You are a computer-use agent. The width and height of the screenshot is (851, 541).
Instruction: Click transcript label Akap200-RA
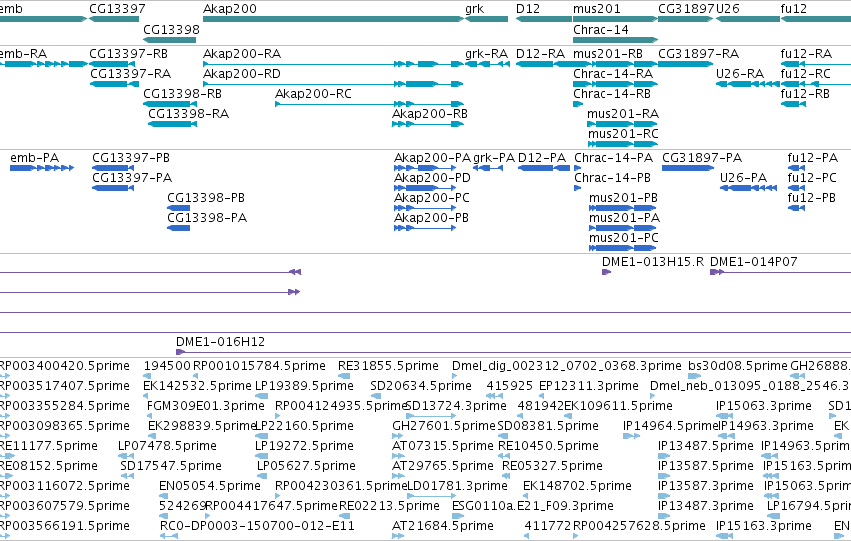point(242,54)
